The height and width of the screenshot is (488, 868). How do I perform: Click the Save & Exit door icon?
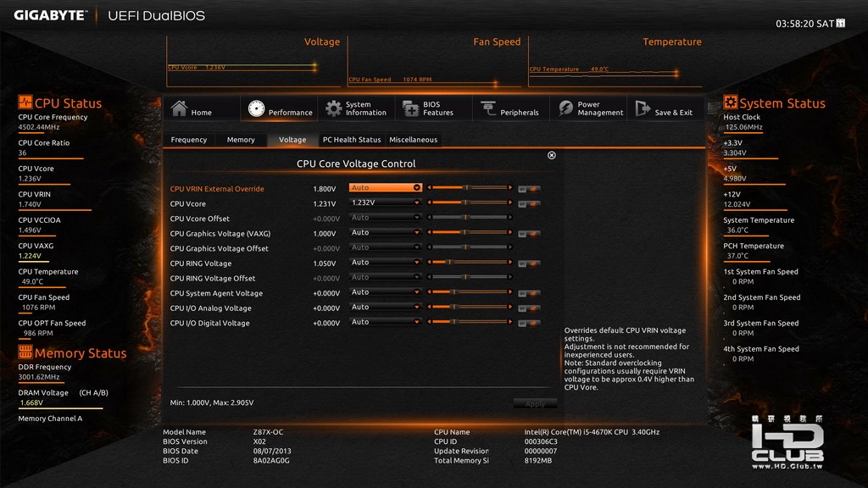(643, 108)
